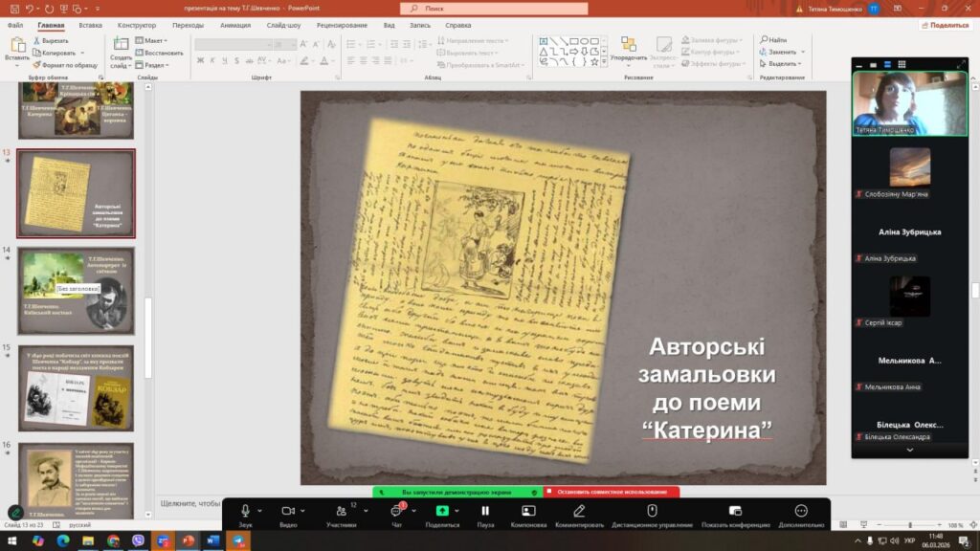
Task: Expand the Выделить selection dropdown
Action: point(783,64)
